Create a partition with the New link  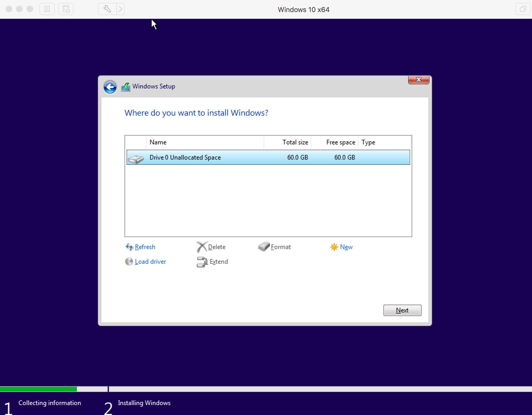click(346, 247)
